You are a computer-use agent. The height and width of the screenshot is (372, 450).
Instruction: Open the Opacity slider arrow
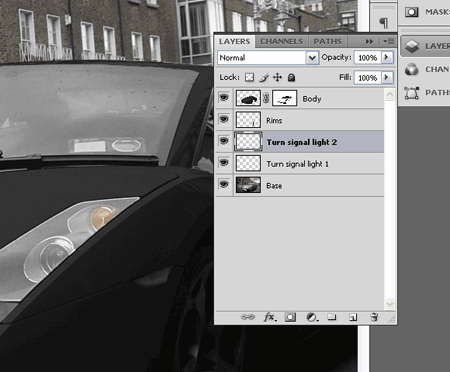387,57
